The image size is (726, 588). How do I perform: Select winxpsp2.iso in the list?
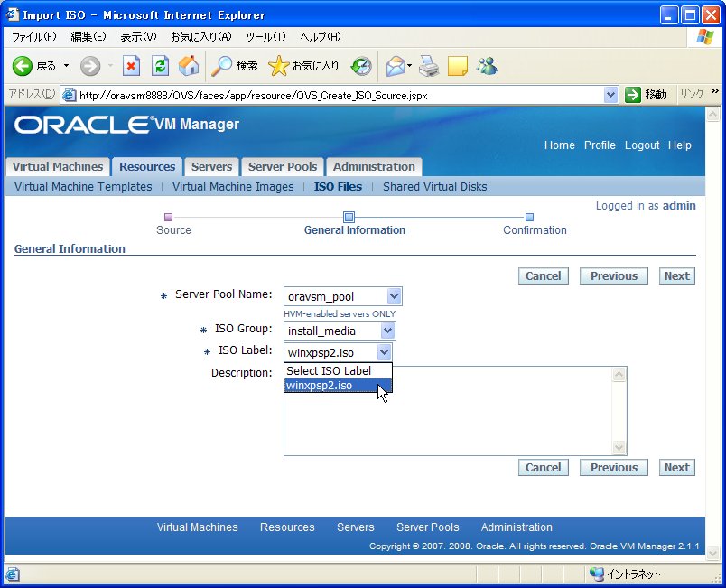click(x=338, y=385)
